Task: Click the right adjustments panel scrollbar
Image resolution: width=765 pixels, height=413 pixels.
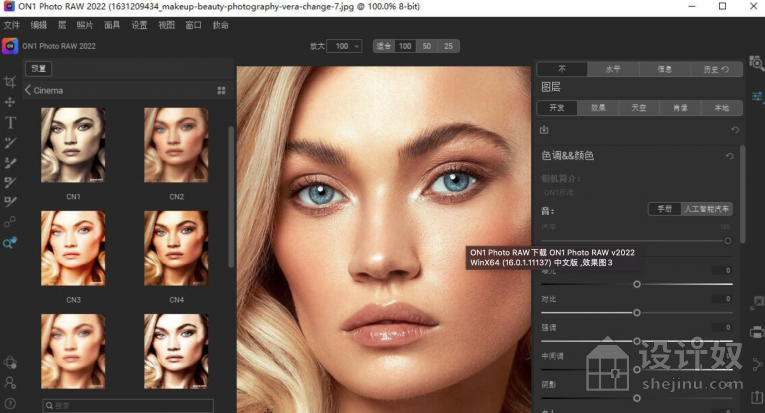Action: (743, 194)
